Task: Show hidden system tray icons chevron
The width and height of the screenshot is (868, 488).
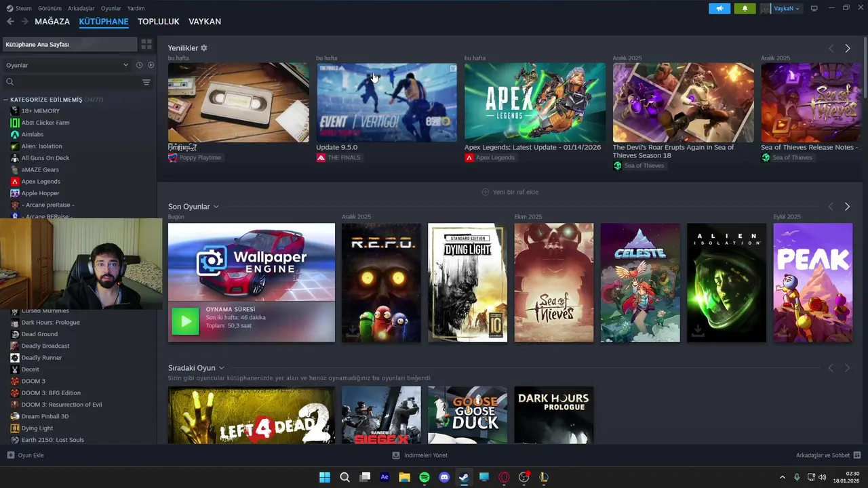Action: pyautogui.click(x=782, y=477)
